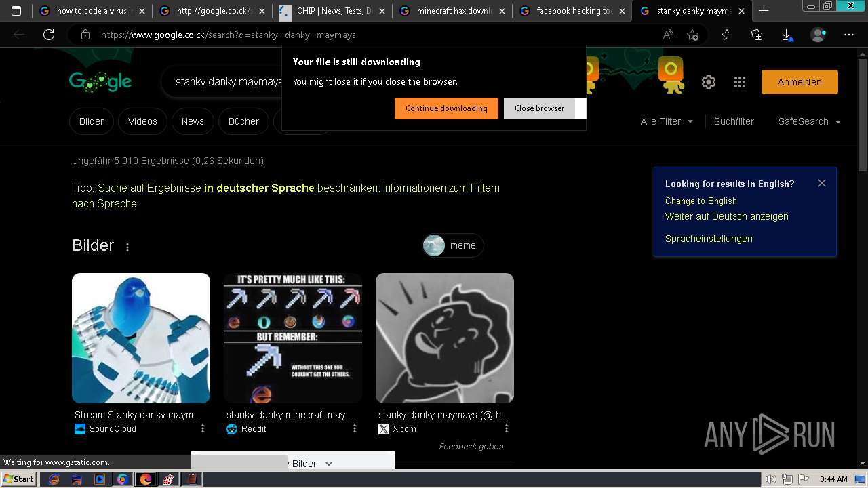Screen dimensions: 868x488
Task: Click Continue downloading button
Action: coord(446,108)
